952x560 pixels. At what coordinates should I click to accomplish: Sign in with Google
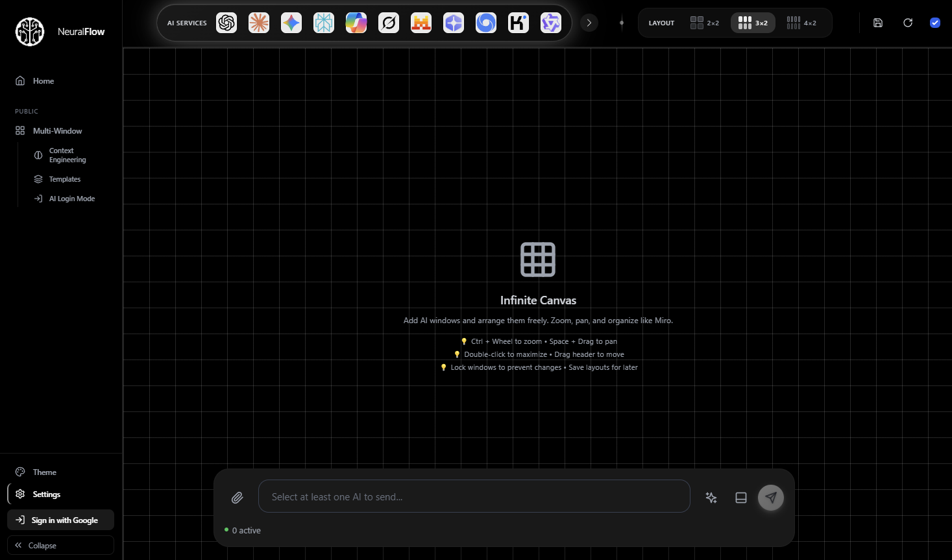tap(60, 520)
